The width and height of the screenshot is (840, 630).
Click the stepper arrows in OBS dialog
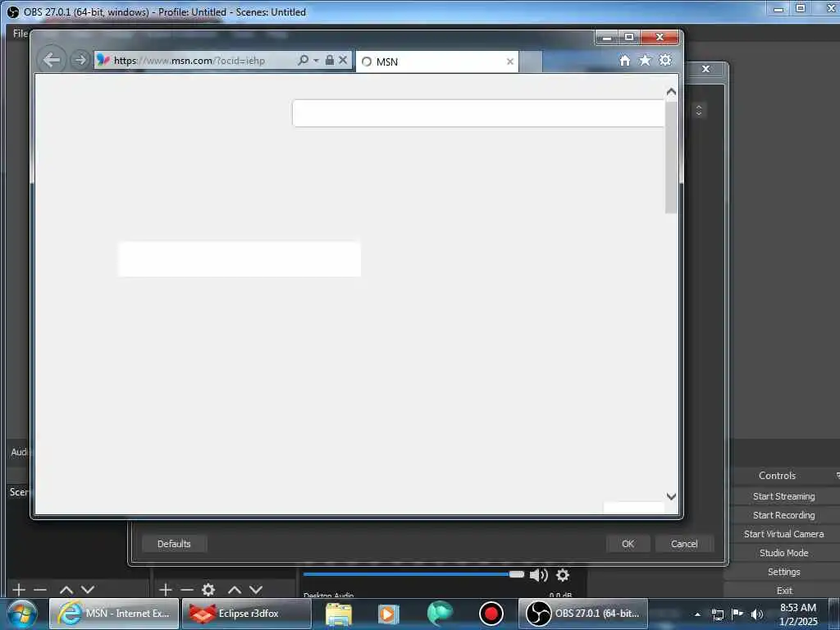[x=699, y=111]
